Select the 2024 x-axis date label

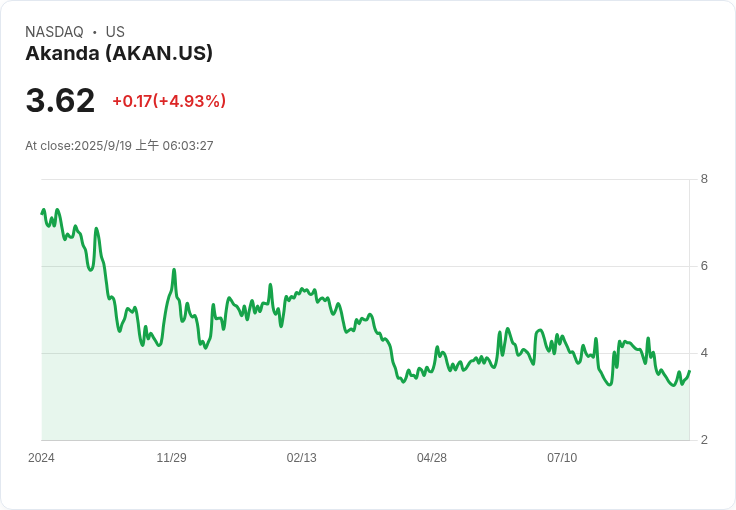coord(41,458)
